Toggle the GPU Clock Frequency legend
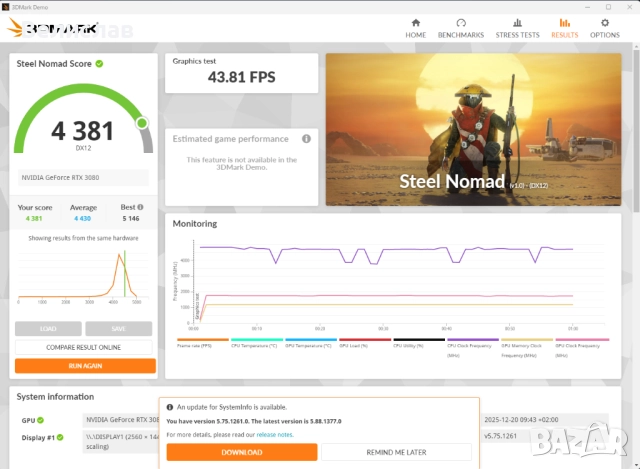The image size is (640, 469). (x=582, y=348)
